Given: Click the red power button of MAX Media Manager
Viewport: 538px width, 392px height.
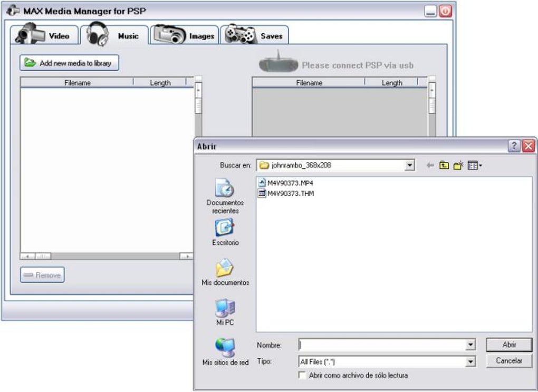Looking at the screenshot, I should coord(445,12).
